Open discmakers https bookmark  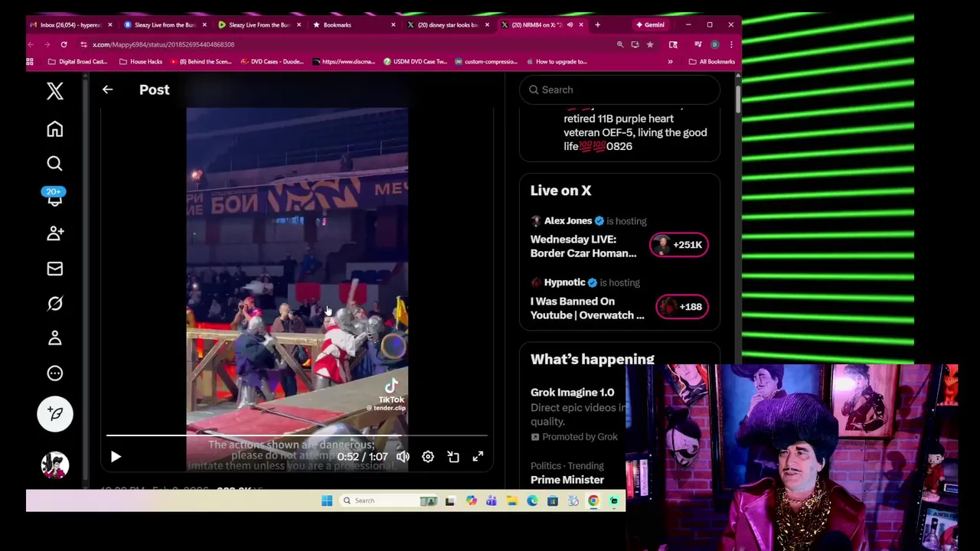tap(343, 61)
